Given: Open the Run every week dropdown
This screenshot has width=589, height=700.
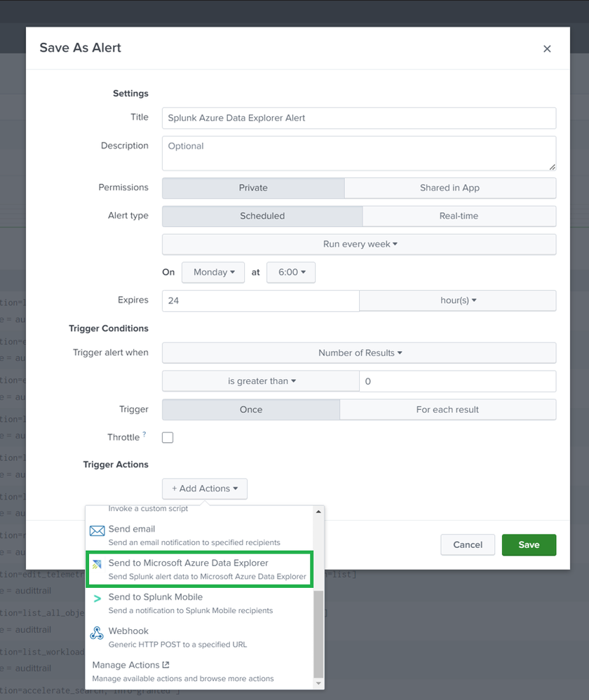Looking at the screenshot, I should pos(359,245).
